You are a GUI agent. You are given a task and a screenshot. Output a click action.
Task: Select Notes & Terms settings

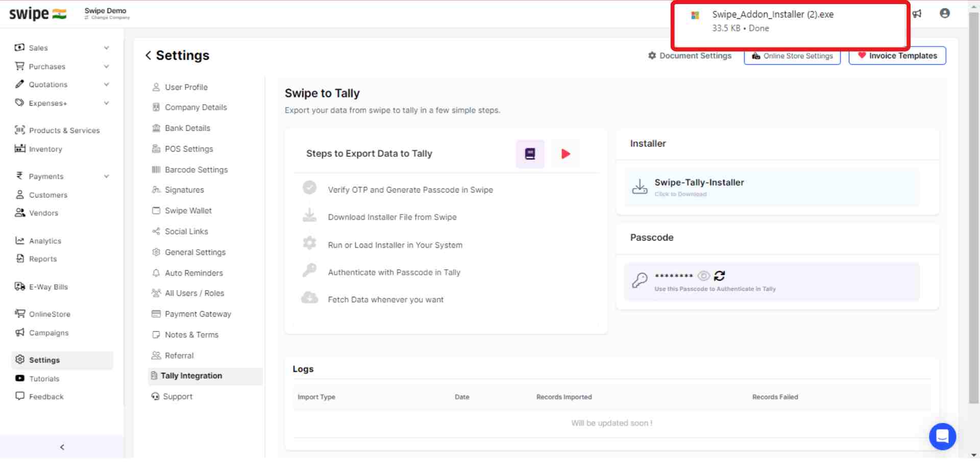pyautogui.click(x=185, y=335)
